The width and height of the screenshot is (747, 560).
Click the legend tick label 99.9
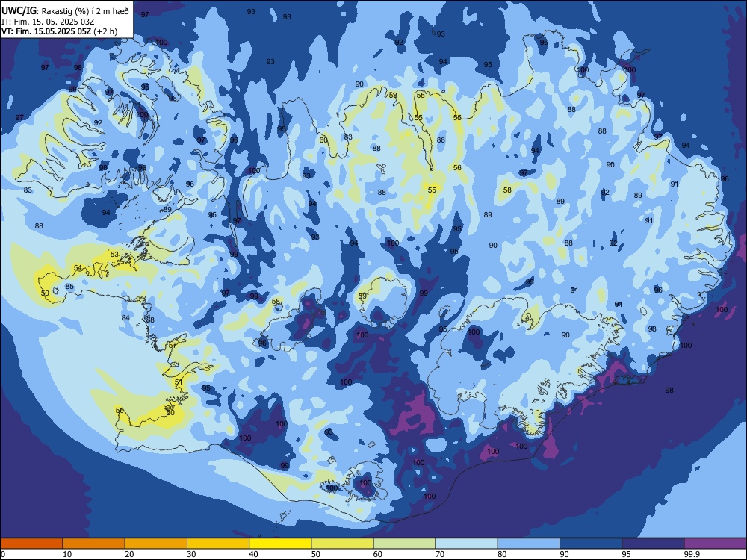pyautogui.click(x=692, y=554)
